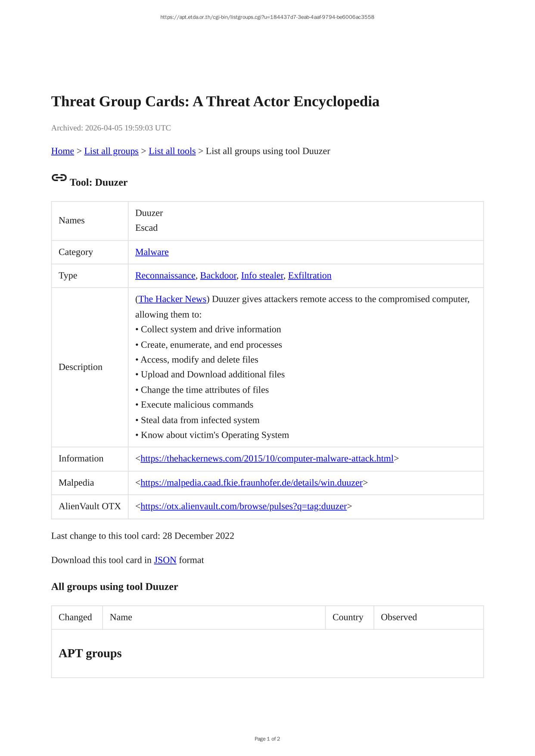Download the tool card via JSON link
This screenshot has width=535, height=756.
point(165,560)
